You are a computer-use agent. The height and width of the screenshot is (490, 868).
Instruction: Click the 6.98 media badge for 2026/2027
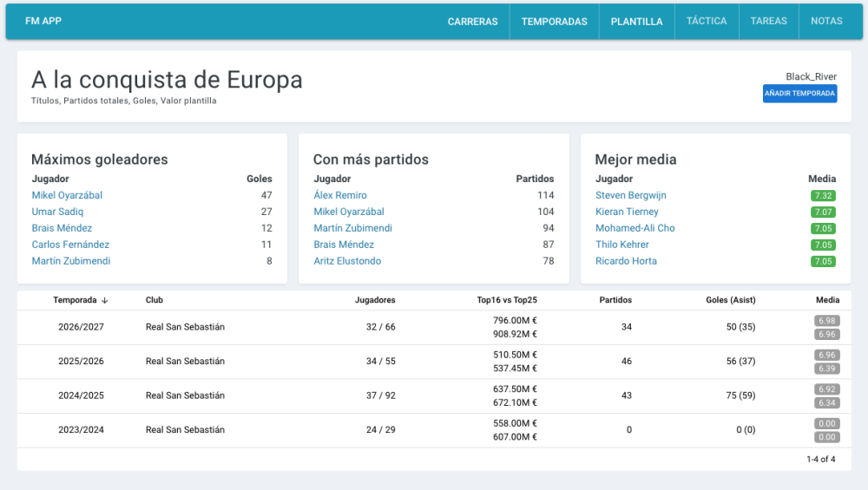click(827, 321)
